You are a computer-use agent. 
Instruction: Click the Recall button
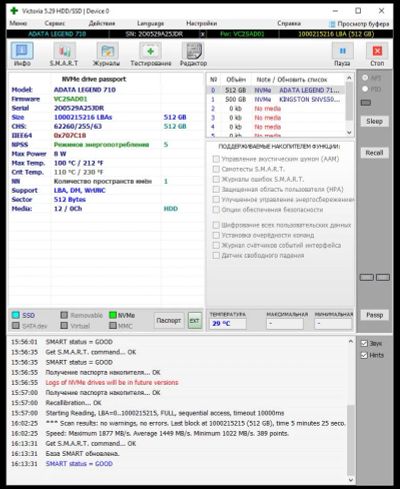click(x=374, y=153)
